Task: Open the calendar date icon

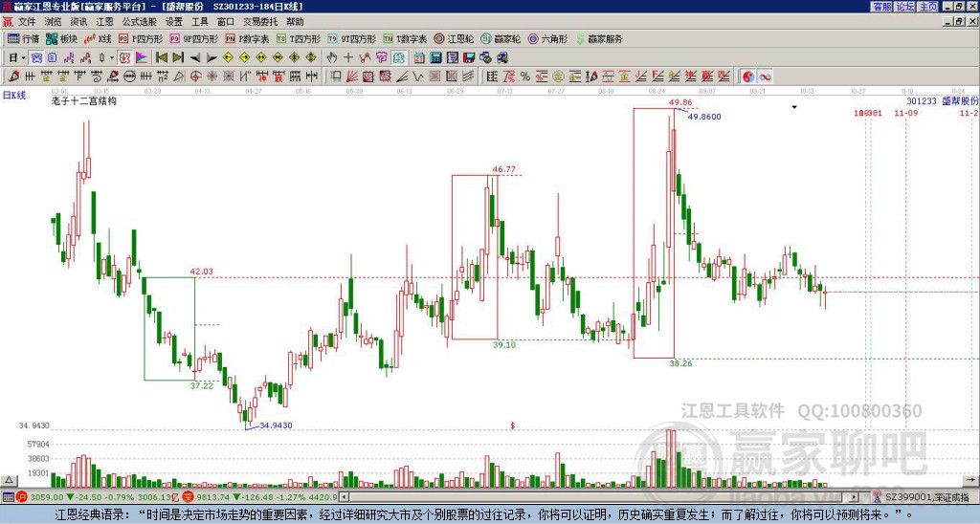Action: tap(419, 58)
